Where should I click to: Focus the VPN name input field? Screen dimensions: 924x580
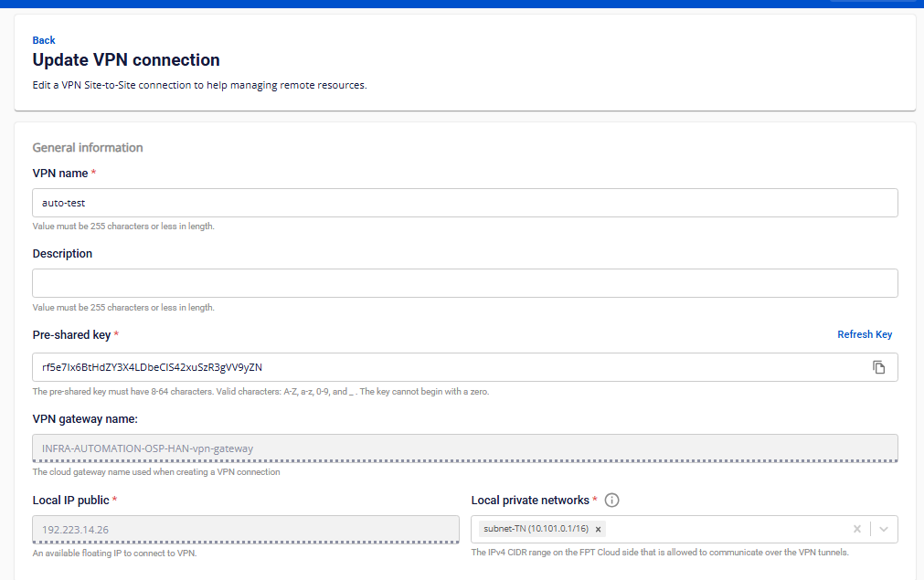click(464, 203)
